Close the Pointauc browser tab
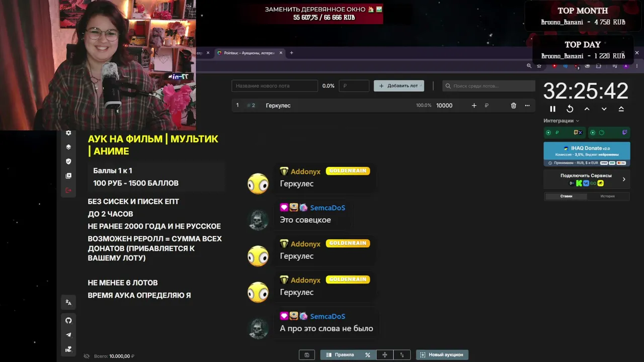 [281, 53]
